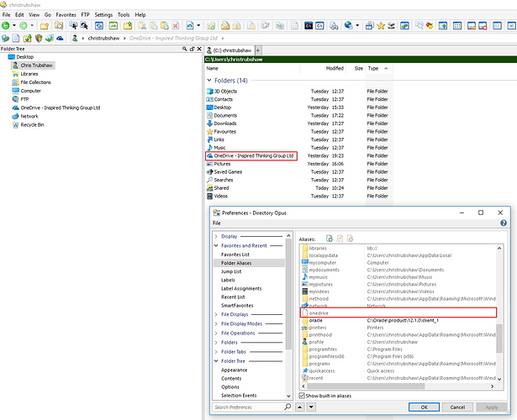
Task: Select the (C:) christrubshaw folder tab
Action: [229, 50]
